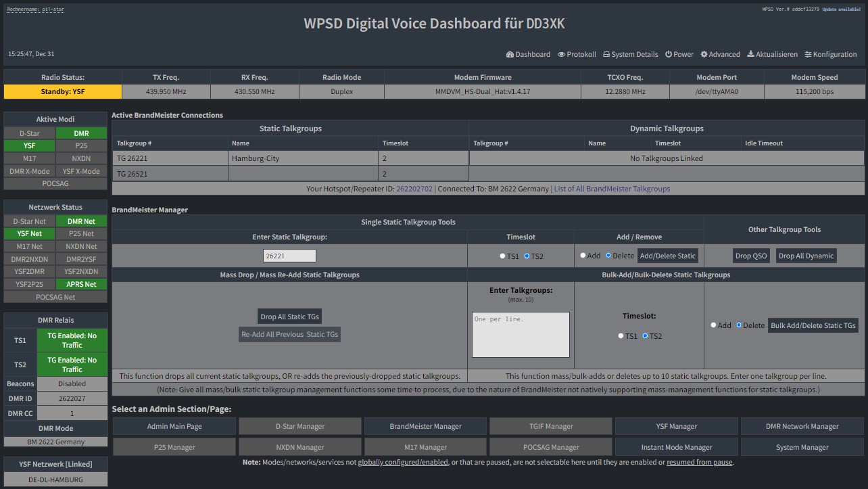
Task: Select Delete for single static talkgroup
Action: tap(608, 256)
